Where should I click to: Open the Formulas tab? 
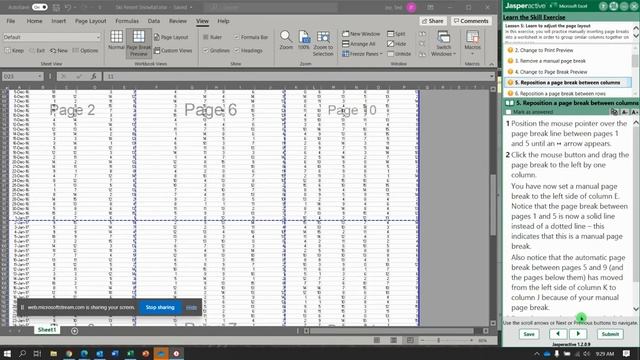[127, 21]
